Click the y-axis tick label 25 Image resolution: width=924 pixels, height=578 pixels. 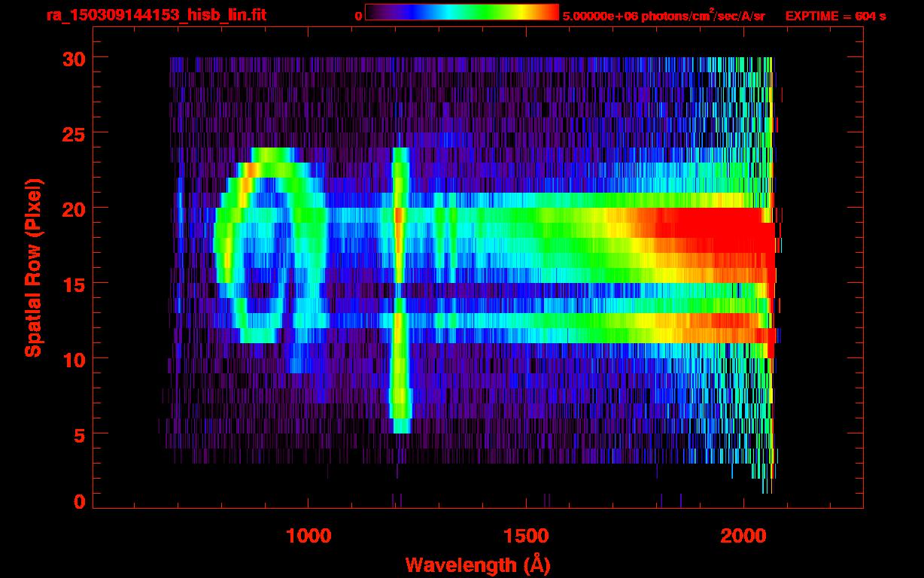pyautogui.click(x=73, y=133)
